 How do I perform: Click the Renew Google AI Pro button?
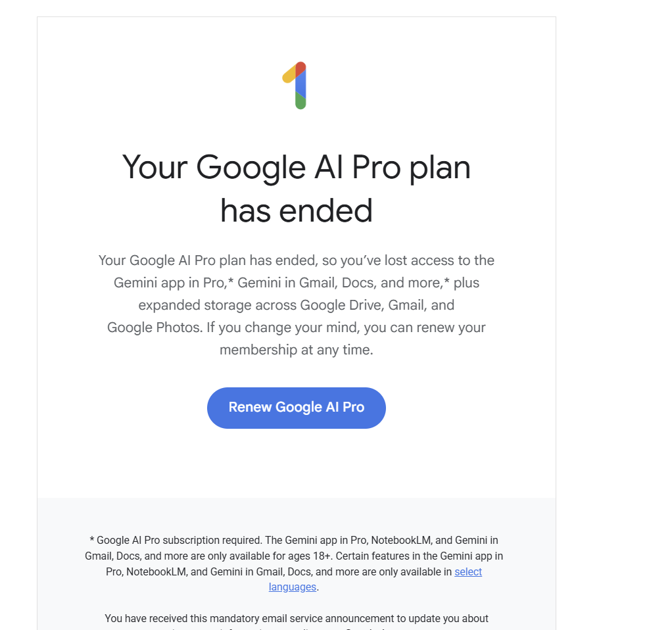[x=296, y=408]
